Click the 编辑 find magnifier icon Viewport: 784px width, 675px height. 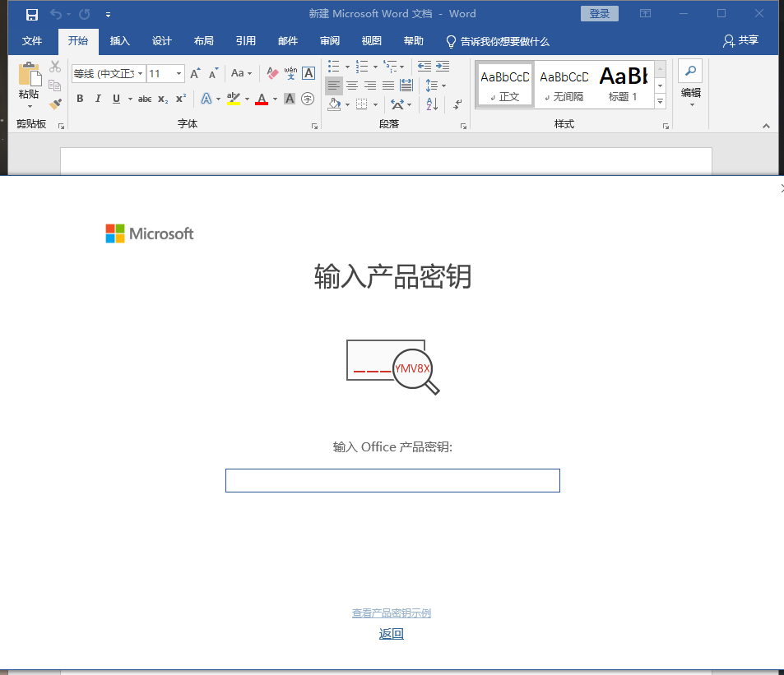point(690,71)
